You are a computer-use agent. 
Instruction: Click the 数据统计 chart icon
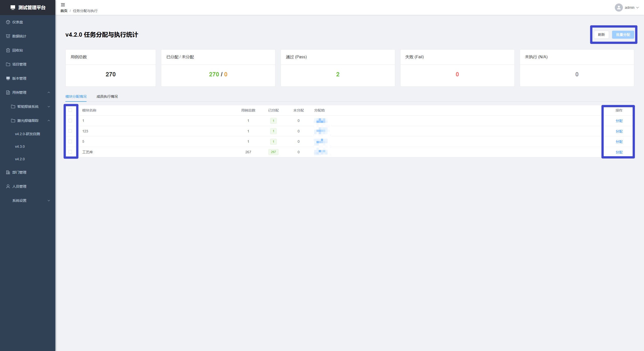[8, 36]
